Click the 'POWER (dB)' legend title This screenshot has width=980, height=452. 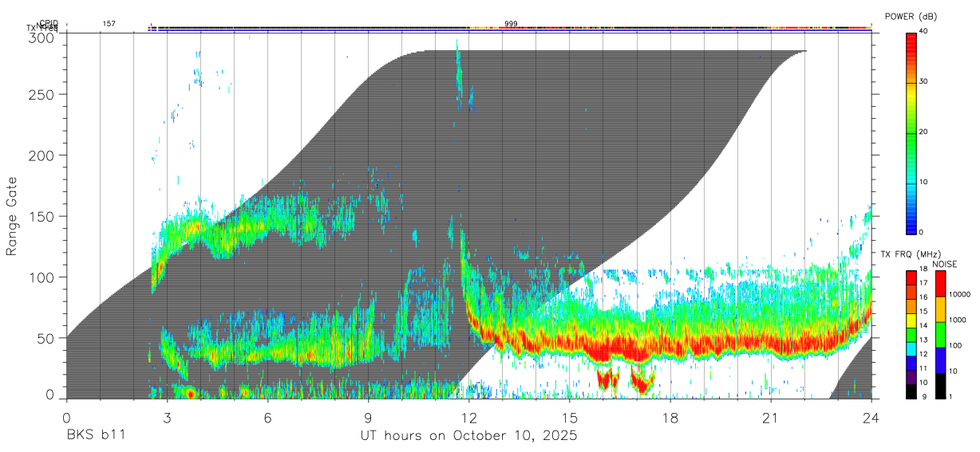[911, 17]
